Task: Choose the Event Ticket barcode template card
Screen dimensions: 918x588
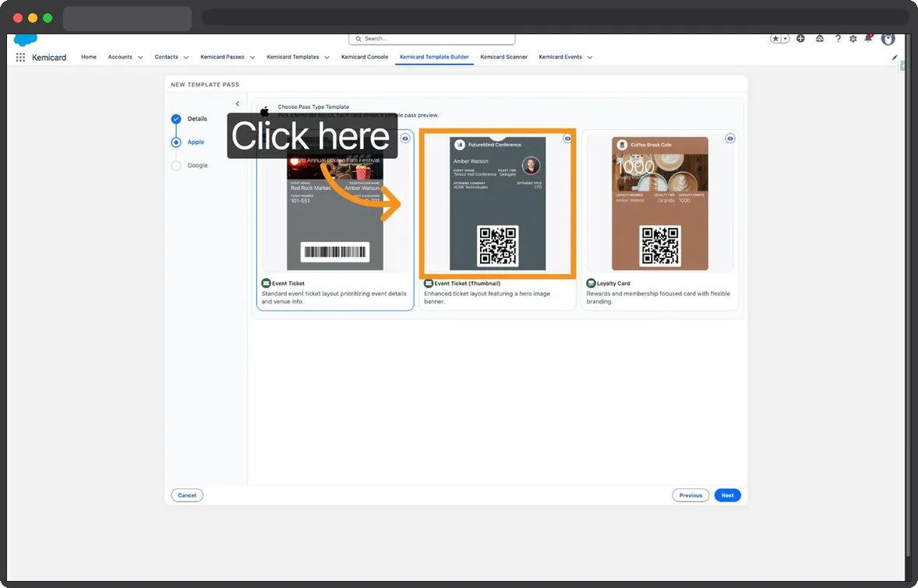Action: coord(335,220)
